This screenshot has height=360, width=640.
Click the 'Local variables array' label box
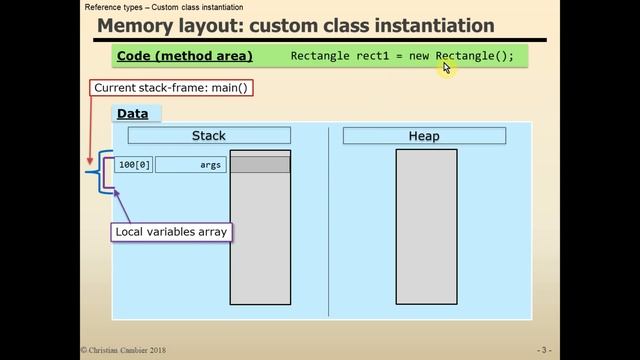171,232
